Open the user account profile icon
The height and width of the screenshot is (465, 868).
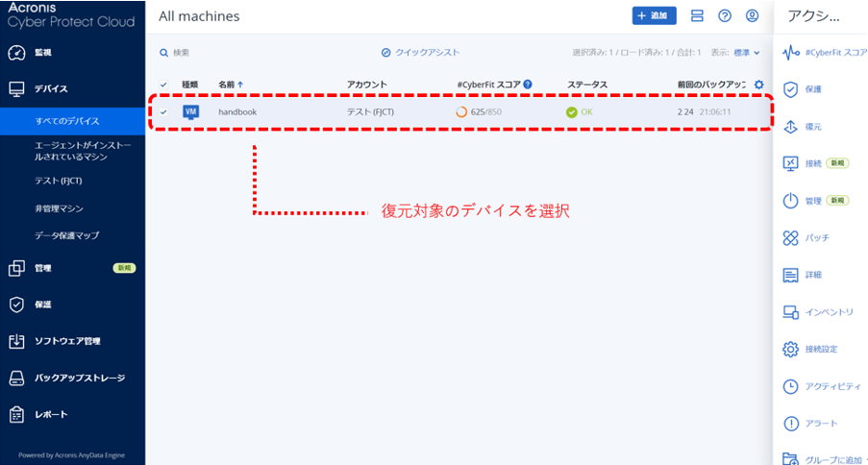click(752, 16)
